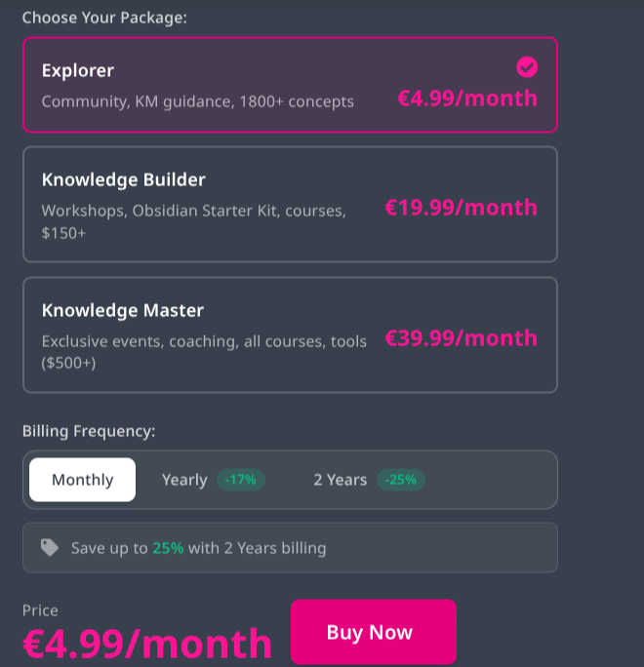Click the pink checkmark on Explorer package

527,66
